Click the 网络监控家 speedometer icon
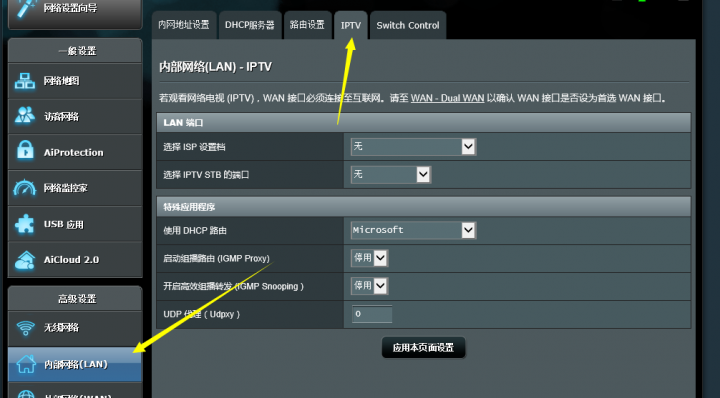The height and width of the screenshot is (398, 720). [25, 187]
